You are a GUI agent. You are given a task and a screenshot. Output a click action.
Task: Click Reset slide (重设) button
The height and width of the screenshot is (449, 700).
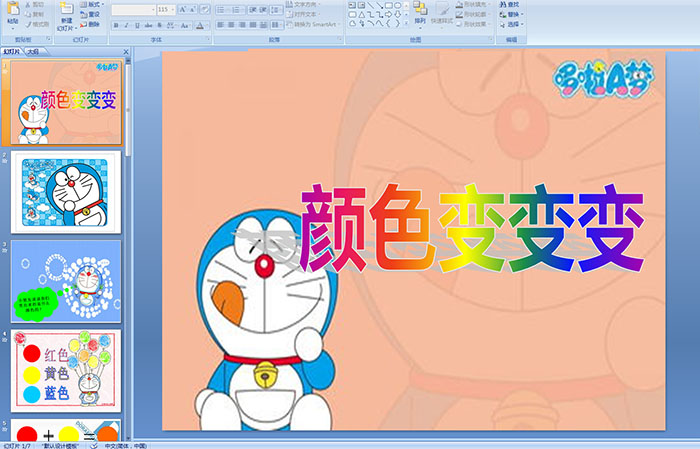point(90,14)
